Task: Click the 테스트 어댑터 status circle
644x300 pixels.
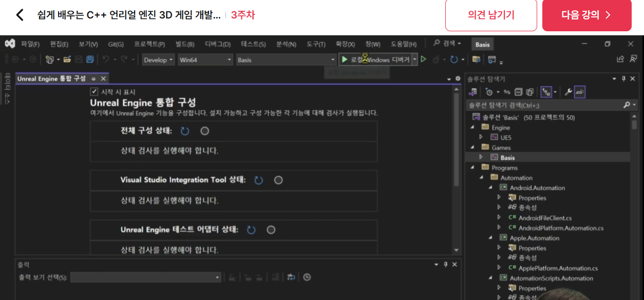Action: (x=271, y=230)
